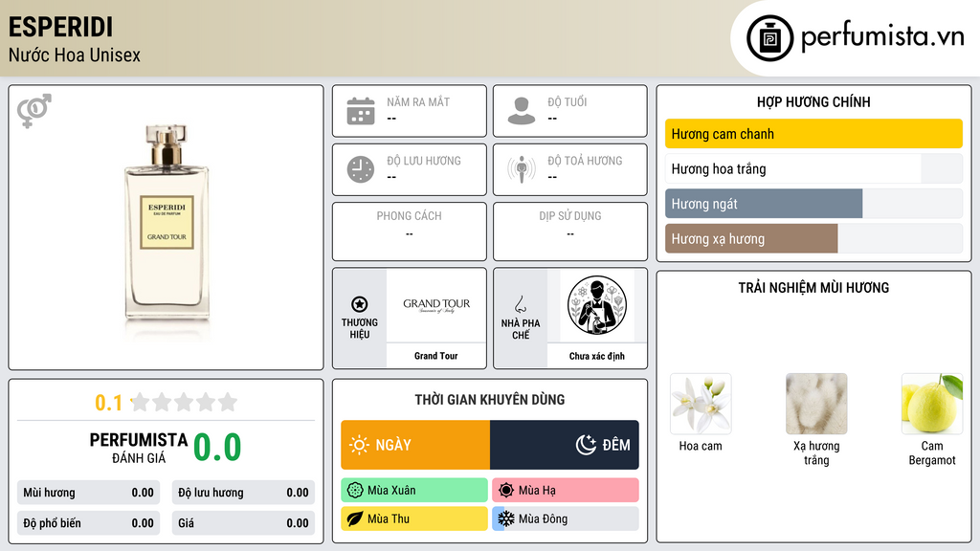Click the clock icon for Độ lưu hương
980x551 pixels.
click(x=361, y=169)
